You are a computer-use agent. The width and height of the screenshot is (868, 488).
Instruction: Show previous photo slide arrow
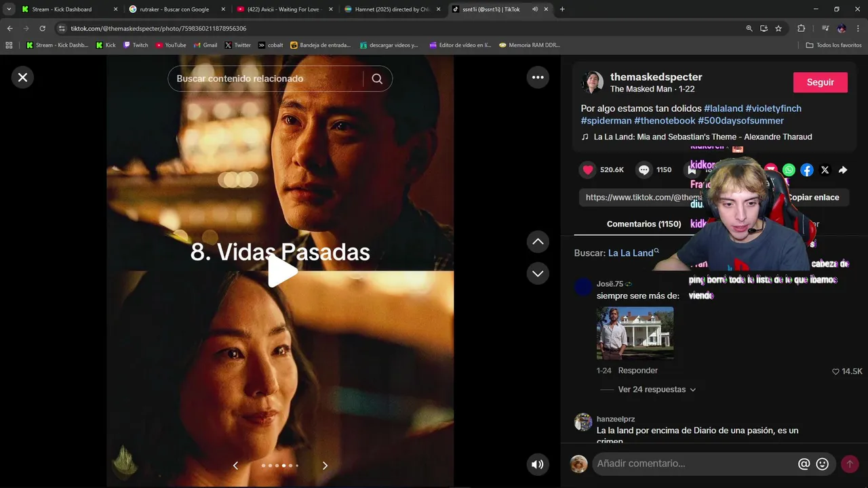pos(235,466)
